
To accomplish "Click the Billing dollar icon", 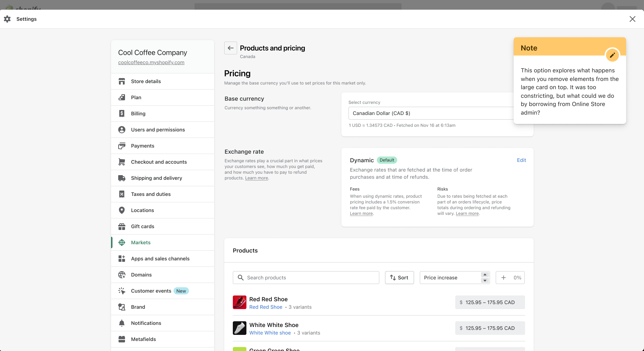I will click(122, 114).
